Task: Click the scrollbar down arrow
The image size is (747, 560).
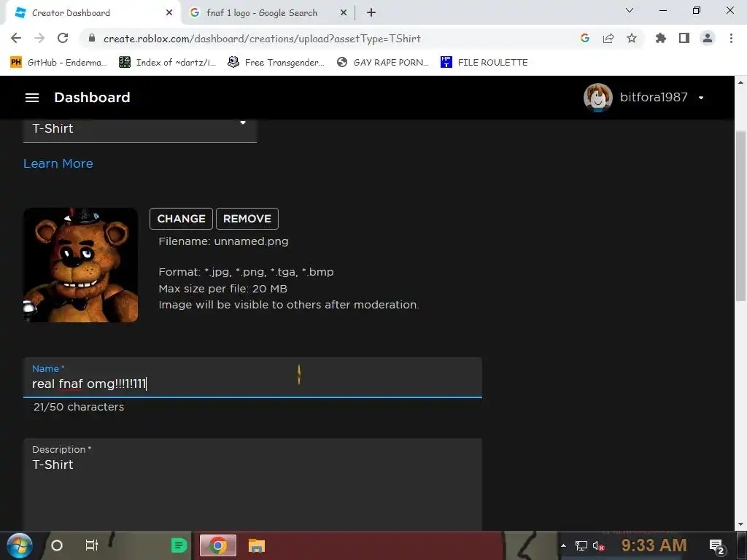Action: click(740, 525)
